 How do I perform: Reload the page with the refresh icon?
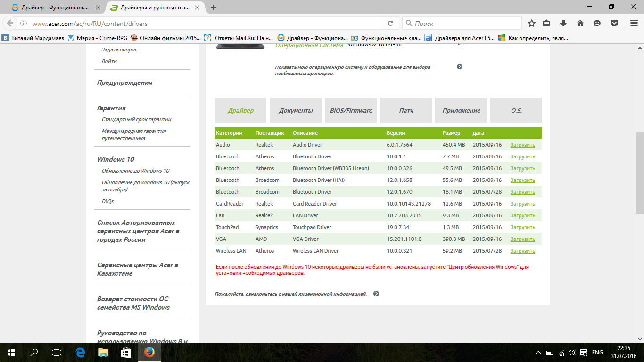coord(390,23)
